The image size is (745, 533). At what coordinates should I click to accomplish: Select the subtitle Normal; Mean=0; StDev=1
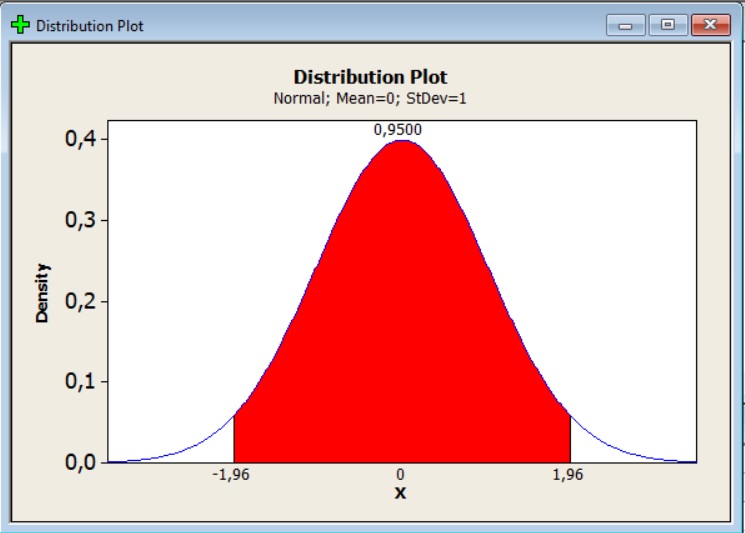coord(370,98)
